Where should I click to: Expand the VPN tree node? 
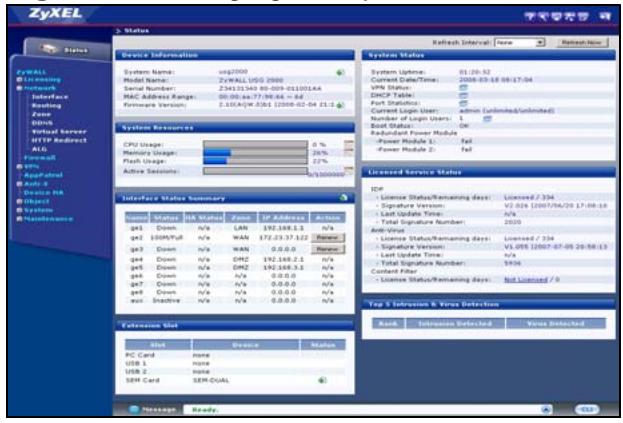click(x=19, y=167)
